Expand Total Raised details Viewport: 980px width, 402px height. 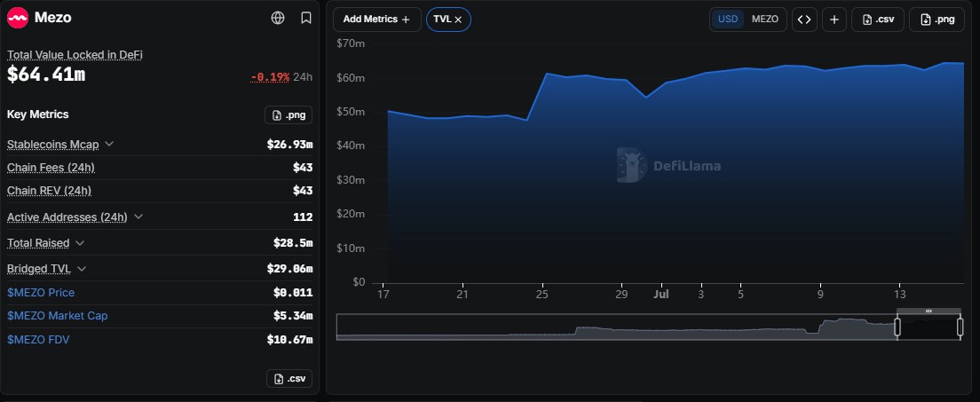point(80,242)
